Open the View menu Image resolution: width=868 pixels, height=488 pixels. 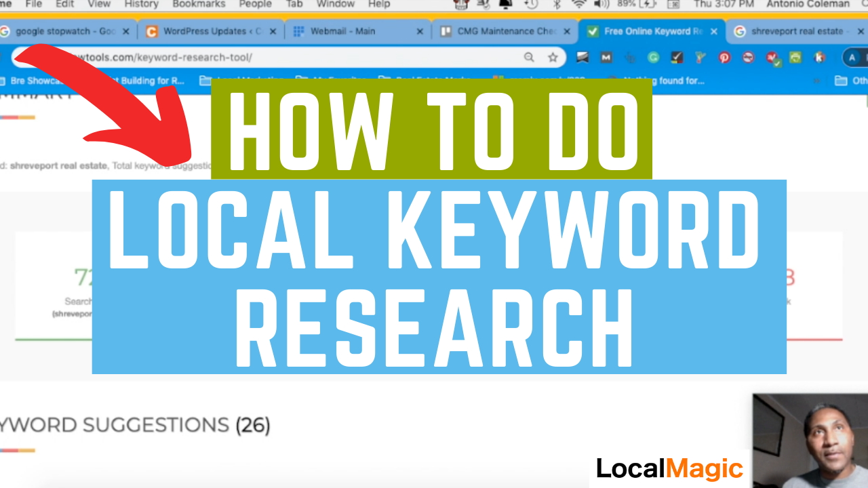(x=99, y=4)
